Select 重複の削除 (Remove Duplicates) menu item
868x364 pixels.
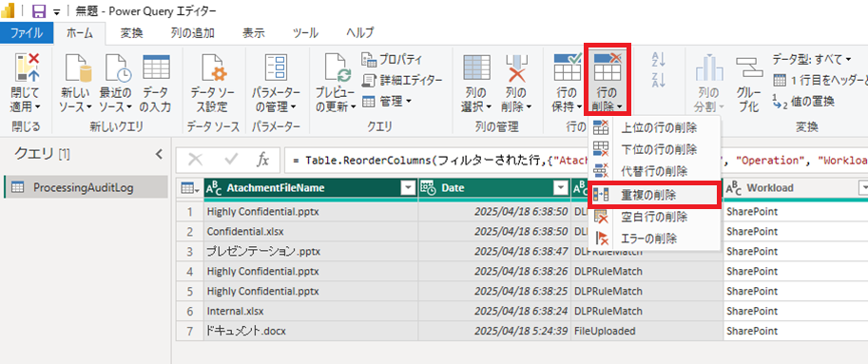click(654, 195)
